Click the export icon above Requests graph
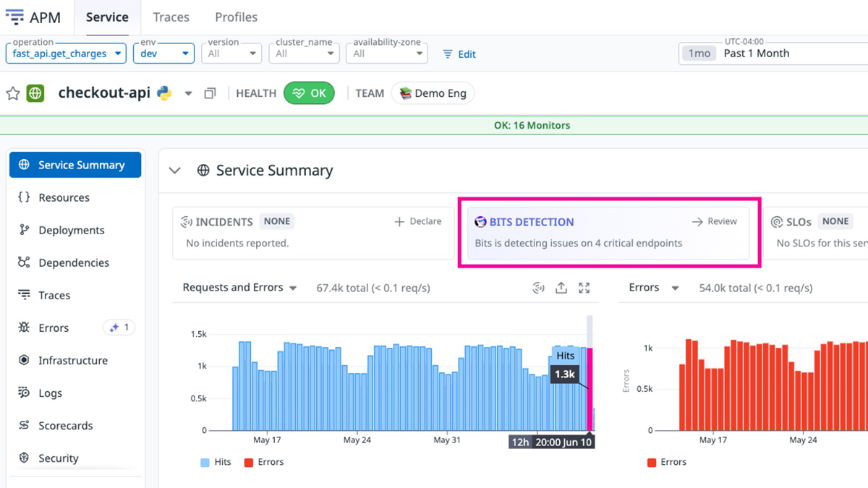 561,288
